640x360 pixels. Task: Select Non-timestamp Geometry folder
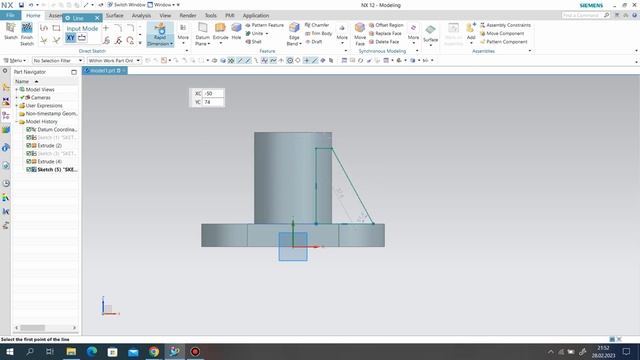pyautogui.click(x=48, y=113)
